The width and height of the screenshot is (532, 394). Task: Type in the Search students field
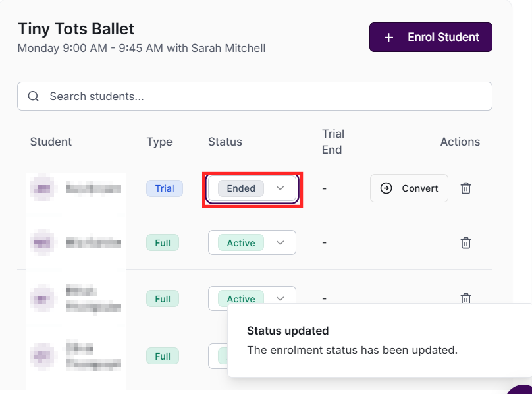[x=263, y=96]
